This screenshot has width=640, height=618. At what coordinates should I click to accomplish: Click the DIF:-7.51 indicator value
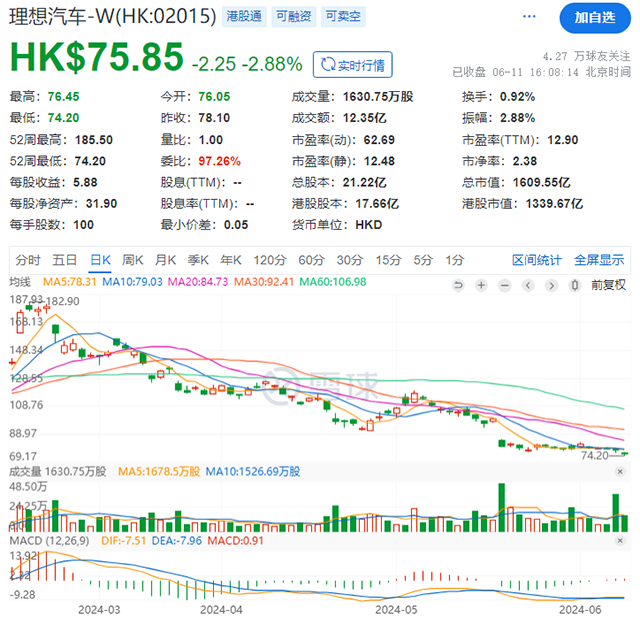coord(124,541)
